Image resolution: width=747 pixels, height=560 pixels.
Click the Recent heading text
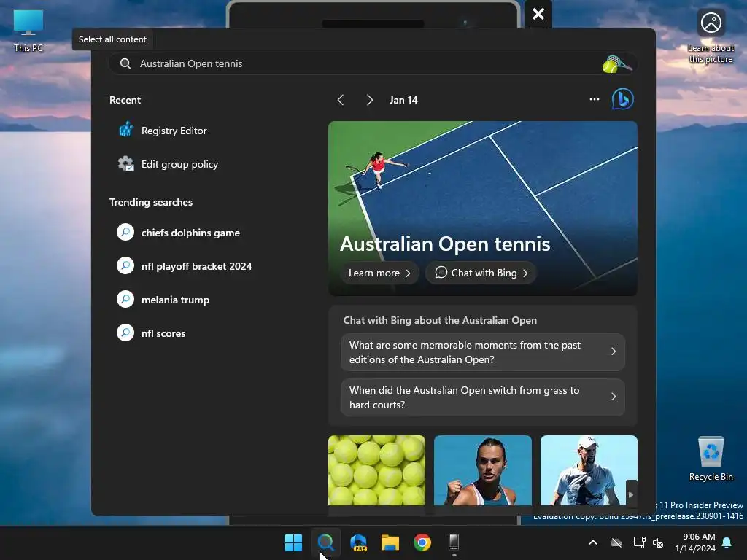tap(125, 100)
